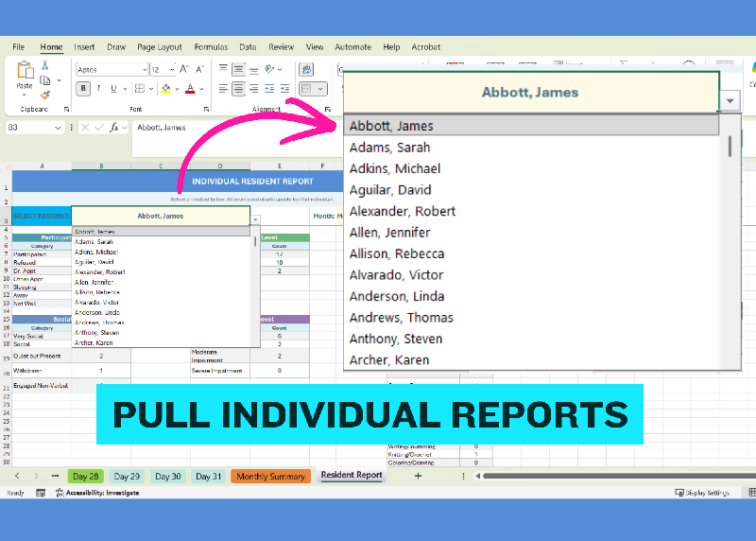
Task: Expand the Copy options arrow
Action: 59,80
